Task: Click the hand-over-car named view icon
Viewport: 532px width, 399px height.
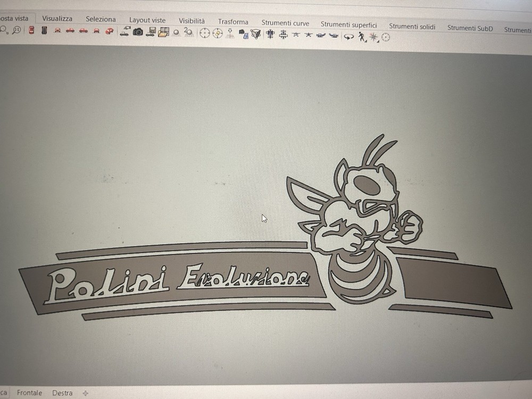Action: tap(124, 31)
